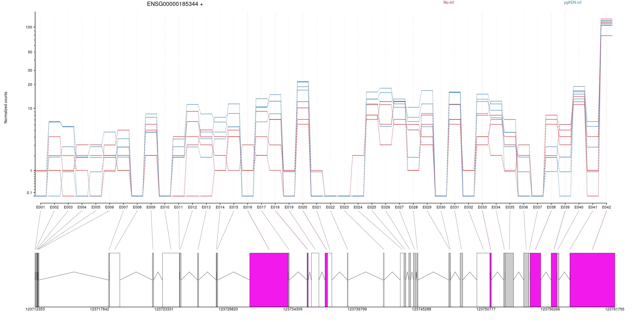Click exon label E018
644x322 pixels.
click(275, 207)
